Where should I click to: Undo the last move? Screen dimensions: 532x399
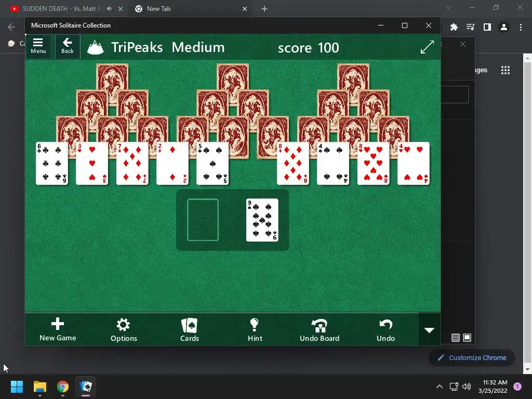pyautogui.click(x=386, y=329)
